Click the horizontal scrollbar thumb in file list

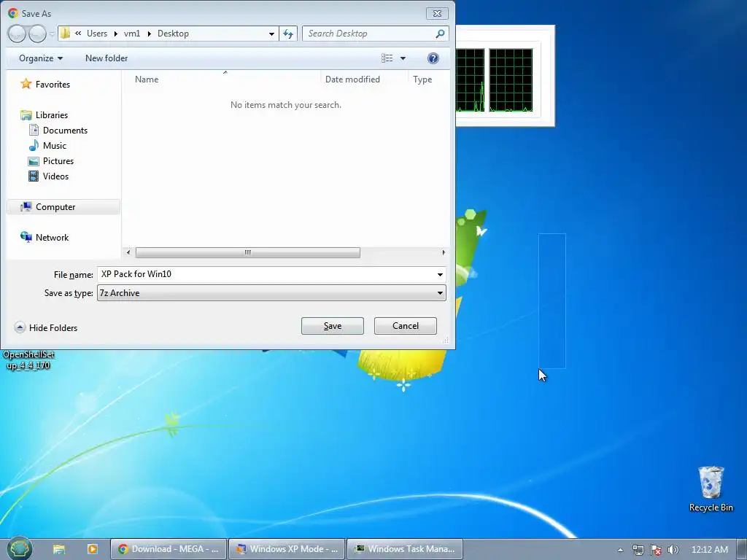point(248,252)
